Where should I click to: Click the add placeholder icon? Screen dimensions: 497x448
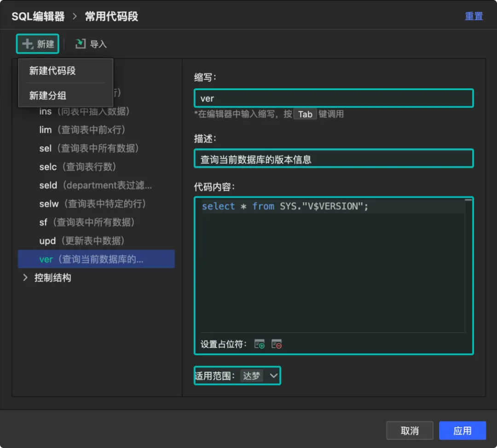click(x=260, y=344)
